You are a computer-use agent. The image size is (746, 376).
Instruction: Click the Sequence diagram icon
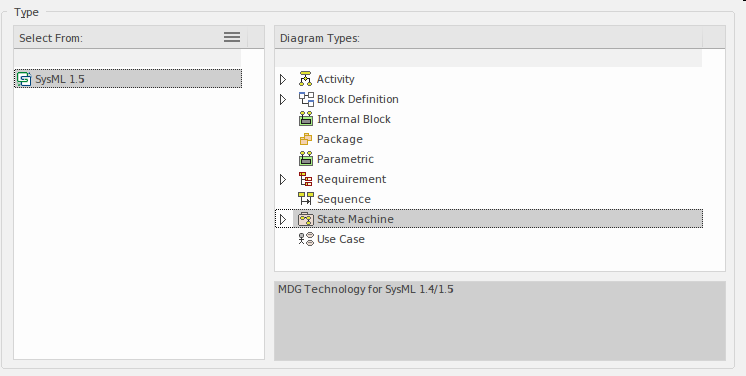306,199
